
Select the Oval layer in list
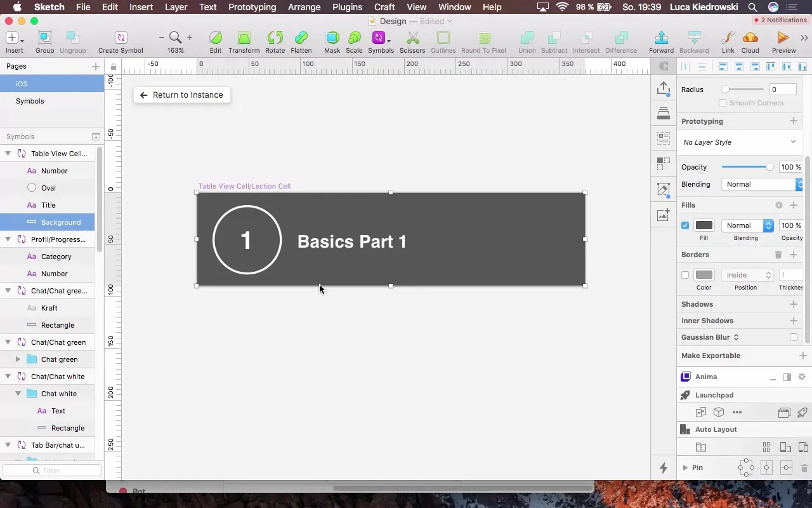[48, 188]
